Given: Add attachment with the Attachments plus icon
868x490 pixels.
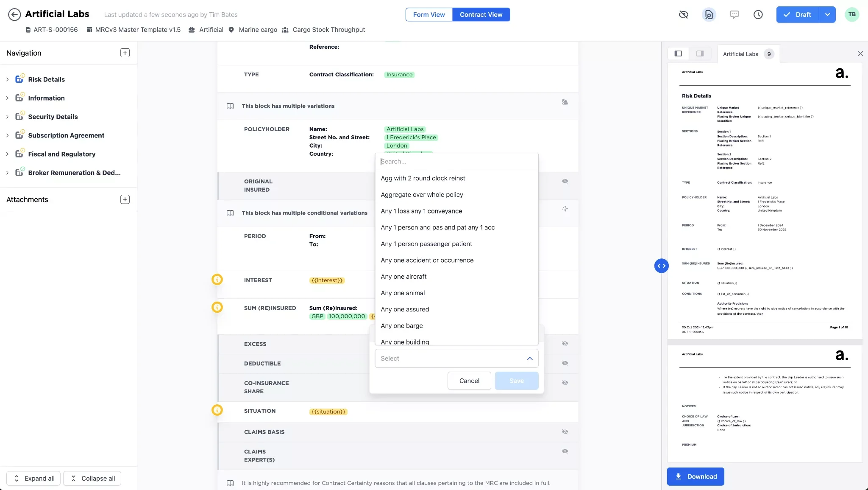Looking at the screenshot, I should coord(125,199).
